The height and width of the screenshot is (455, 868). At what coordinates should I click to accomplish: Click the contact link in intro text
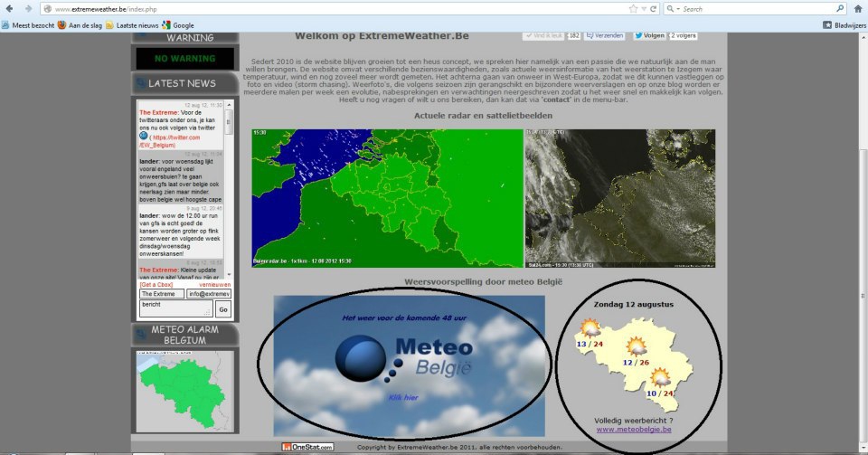click(x=556, y=100)
